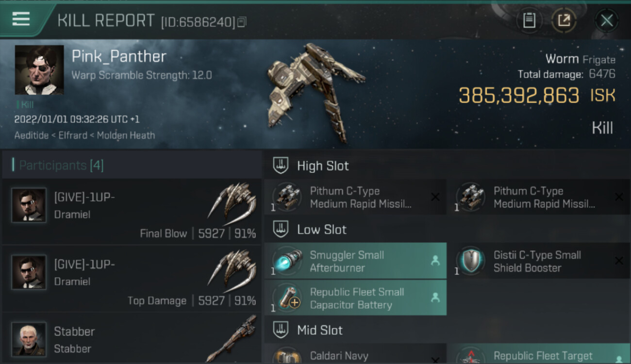Select the Gistii C-Type Small Shield Booster icon
Screen dimensions: 631x364
470,261
